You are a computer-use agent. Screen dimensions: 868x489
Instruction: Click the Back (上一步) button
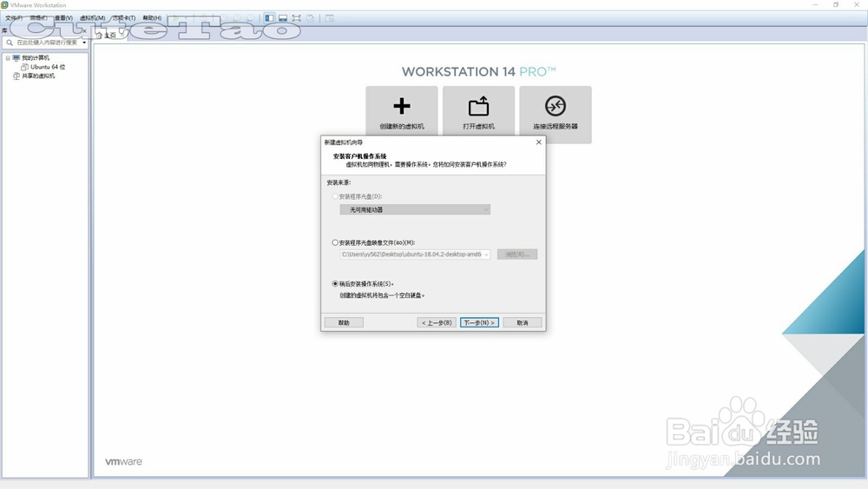[437, 322]
